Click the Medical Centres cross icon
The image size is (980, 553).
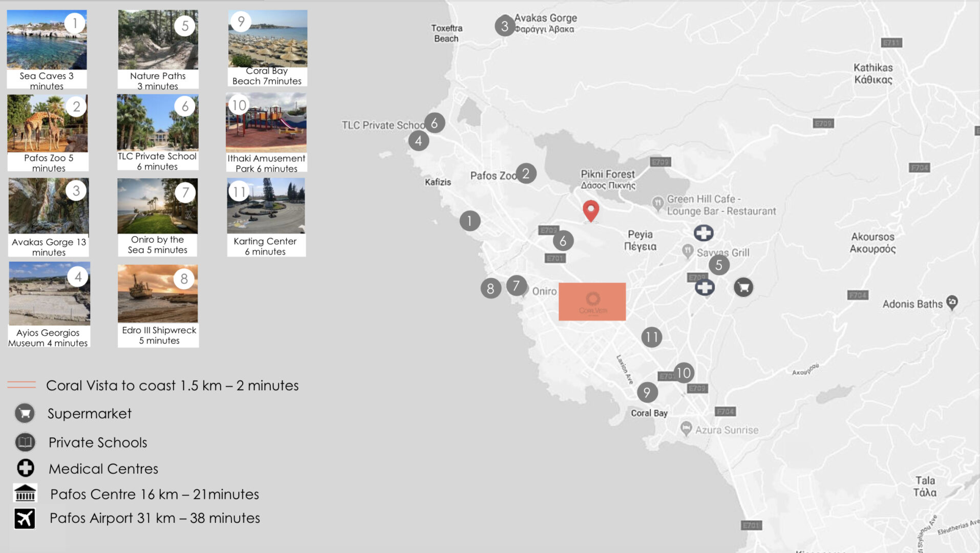click(25, 468)
